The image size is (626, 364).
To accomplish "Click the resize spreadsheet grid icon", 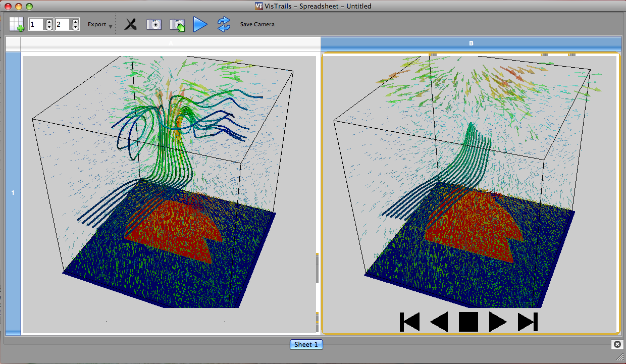I will pos(16,24).
